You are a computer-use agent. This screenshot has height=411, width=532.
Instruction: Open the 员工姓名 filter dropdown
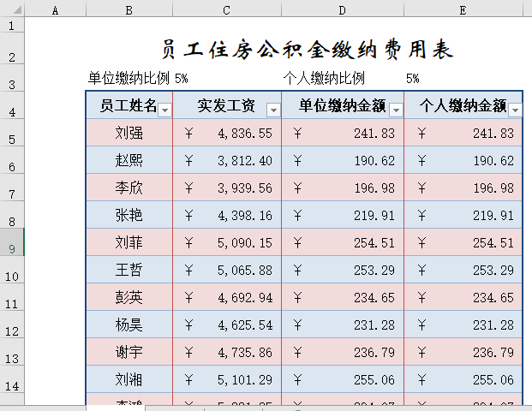(x=164, y=110)
